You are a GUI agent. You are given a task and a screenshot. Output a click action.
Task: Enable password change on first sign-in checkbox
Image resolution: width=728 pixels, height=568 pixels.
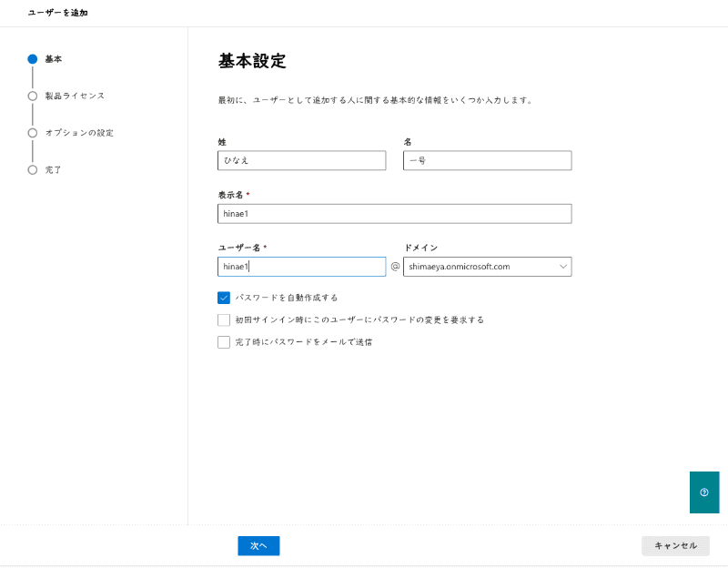[x=224, y=320]
